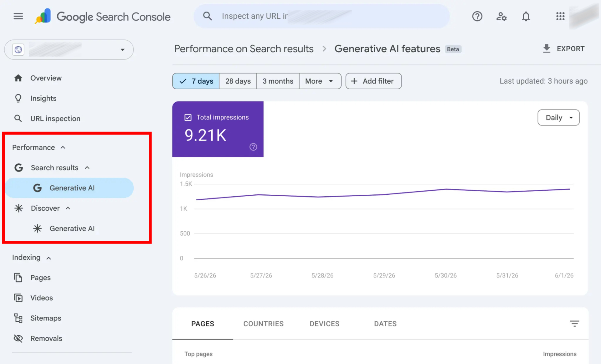Switch to the DEVICES tab
The width and height of the screenshot is (601, 364).
[x=324, y=324]
